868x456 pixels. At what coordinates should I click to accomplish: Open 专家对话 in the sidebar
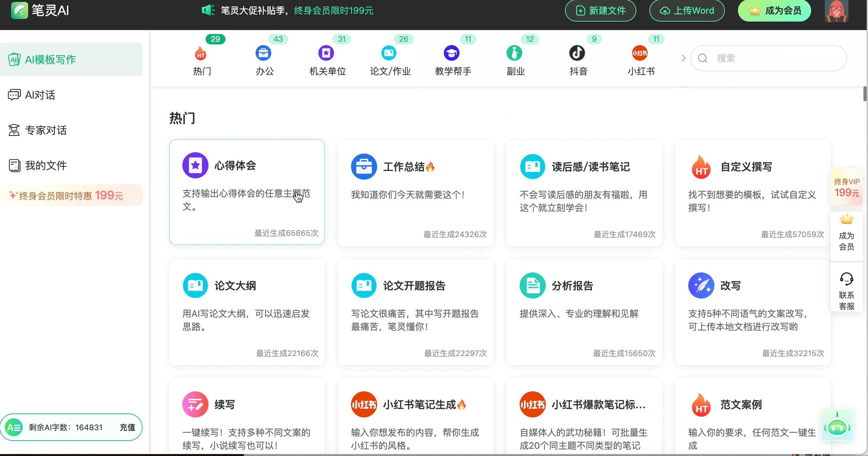14,130
